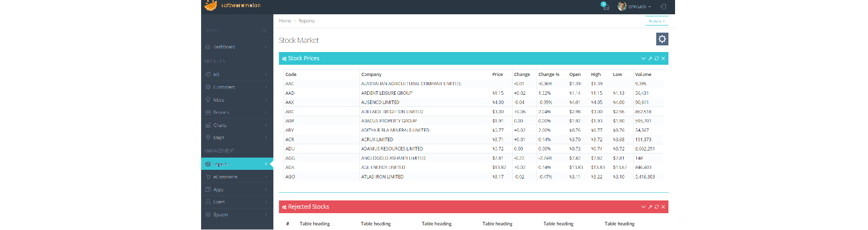Click the Ideas lightbulb icon
Image resolution: width=868 pixels, height=230 pixels.
[208, 100]
